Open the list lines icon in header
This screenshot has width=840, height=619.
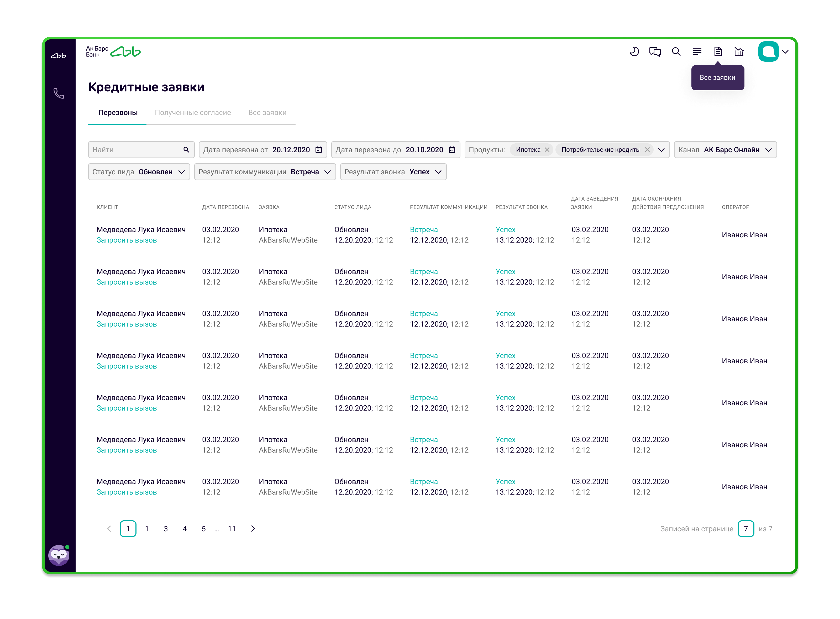[697, 51]
